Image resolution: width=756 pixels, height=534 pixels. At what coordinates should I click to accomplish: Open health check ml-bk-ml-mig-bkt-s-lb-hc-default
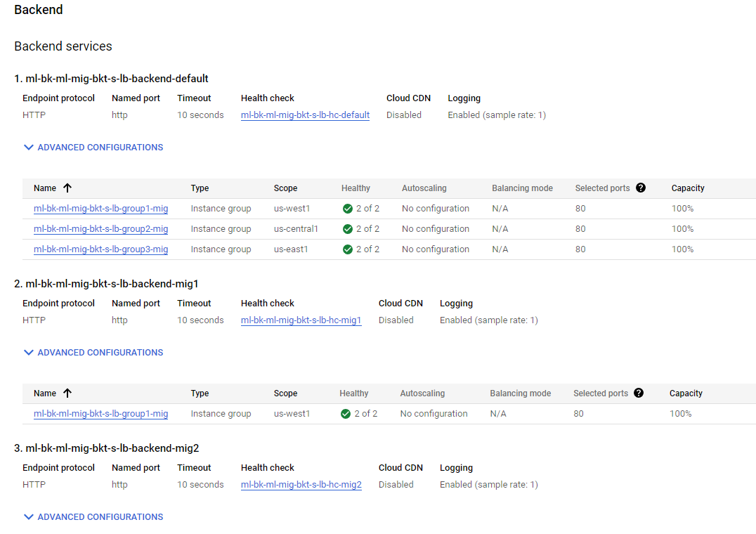[x=305, y=115]
